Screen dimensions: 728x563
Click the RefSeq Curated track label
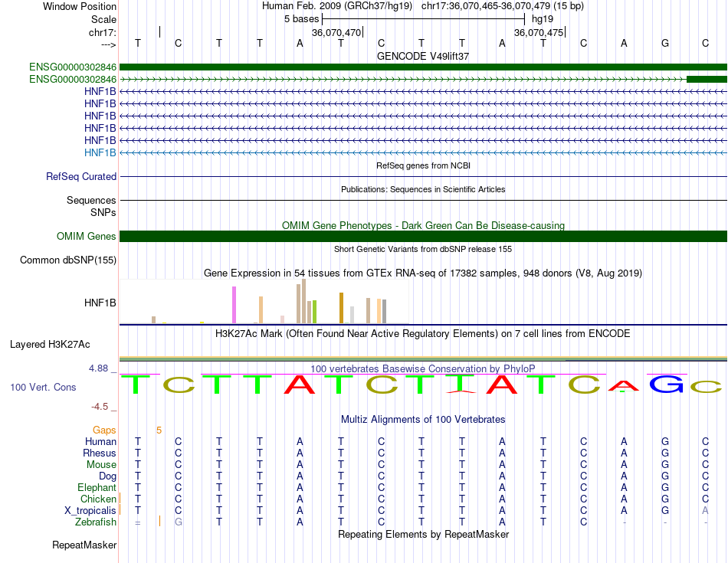(80, 176)
